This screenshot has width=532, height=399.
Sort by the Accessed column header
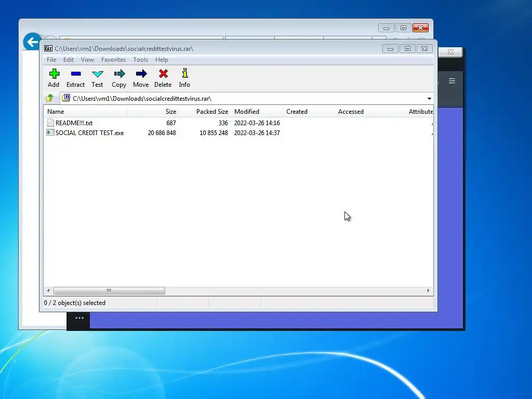[361, 112]
